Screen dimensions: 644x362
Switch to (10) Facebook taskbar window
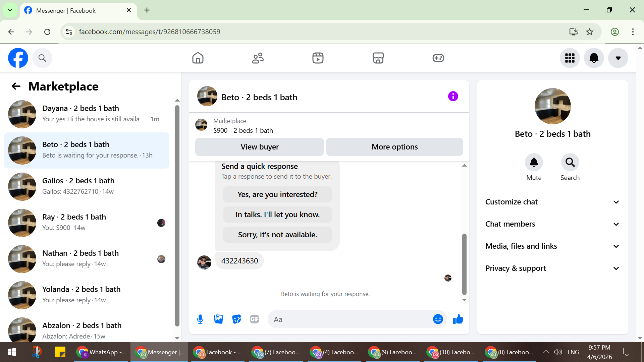pos(451,352)
